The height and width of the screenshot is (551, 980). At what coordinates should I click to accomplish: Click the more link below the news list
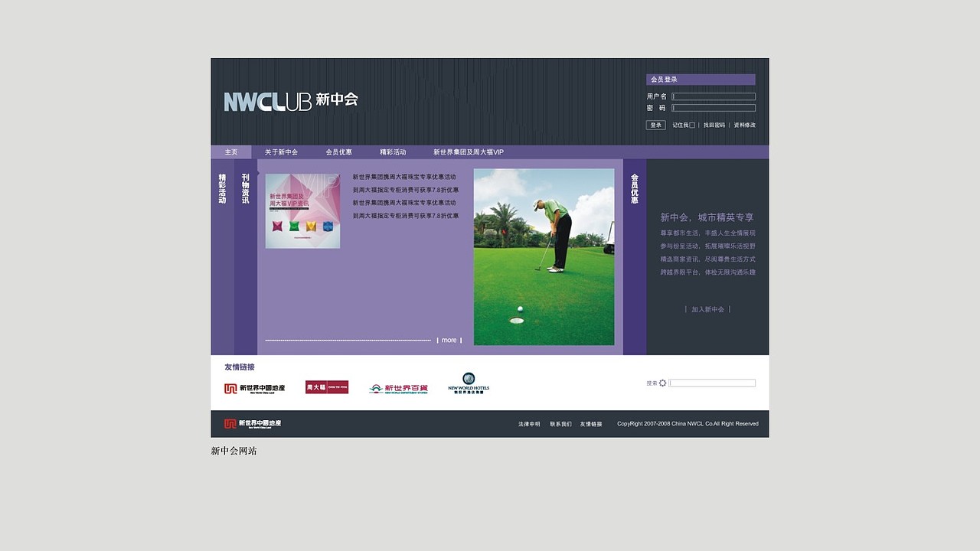[x=449, y=340]
